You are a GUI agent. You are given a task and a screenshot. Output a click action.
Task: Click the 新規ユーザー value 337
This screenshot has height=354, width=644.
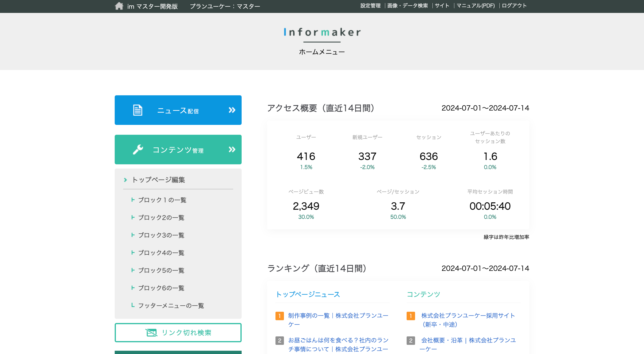367,157
